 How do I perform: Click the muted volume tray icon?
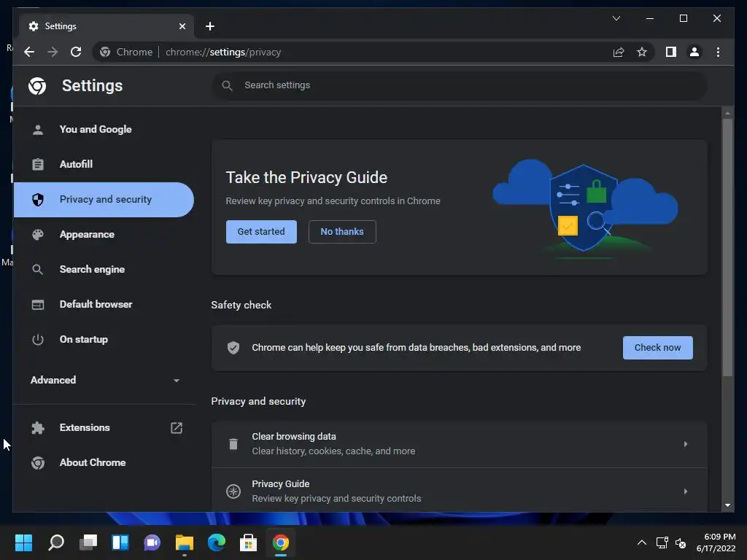point(681,542)
